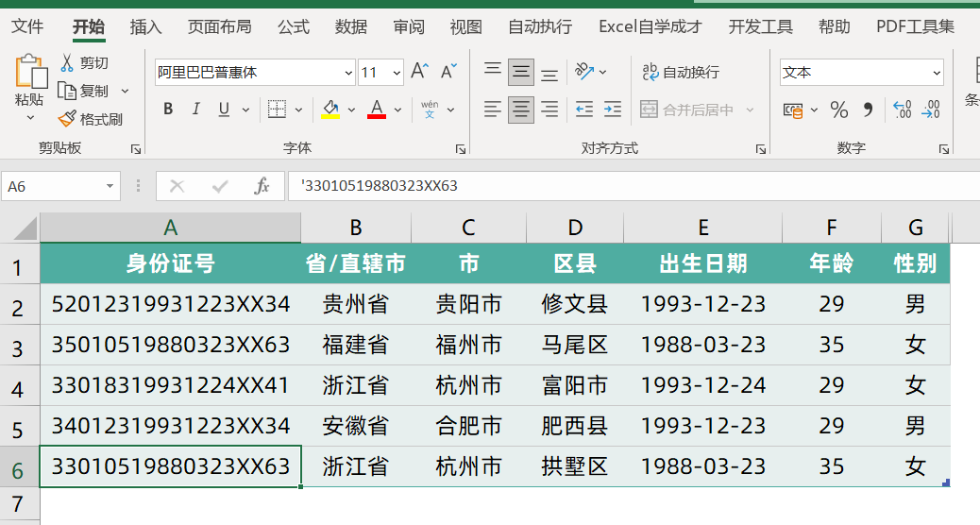980x525 pixels.
Task: Switch to the 插入 Insert tab
Action: pos(145,26)
